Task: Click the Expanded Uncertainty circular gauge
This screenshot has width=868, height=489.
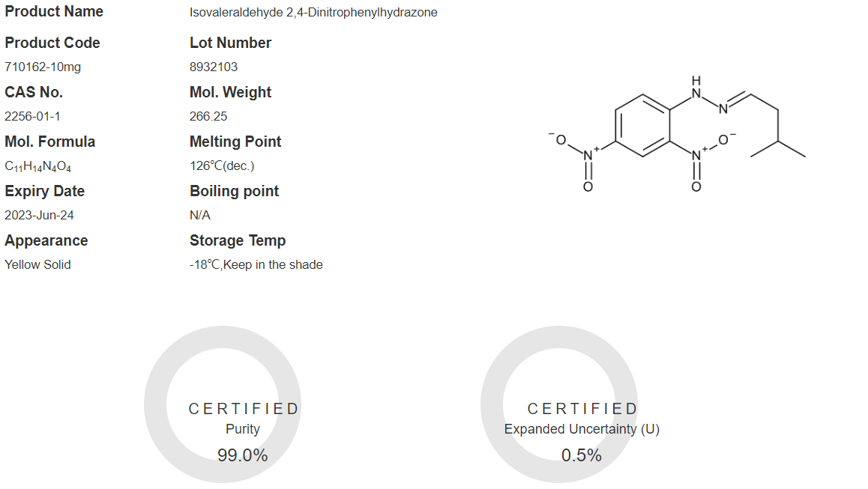Action: [559, 404]
